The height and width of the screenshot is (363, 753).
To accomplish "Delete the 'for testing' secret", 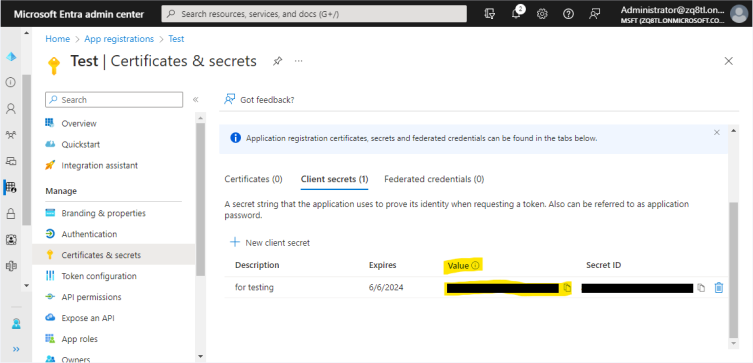I will point(718,288).
